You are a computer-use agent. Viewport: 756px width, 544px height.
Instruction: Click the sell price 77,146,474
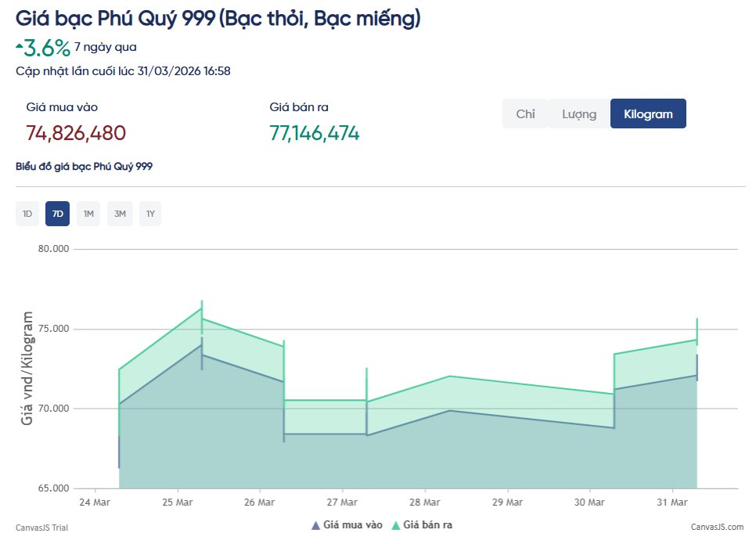point(315,133)
